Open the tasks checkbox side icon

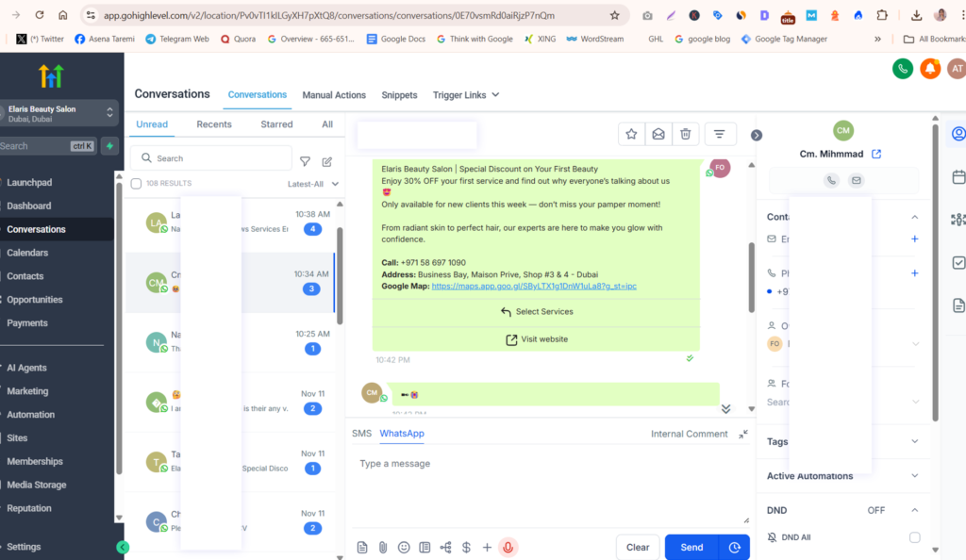958,263
